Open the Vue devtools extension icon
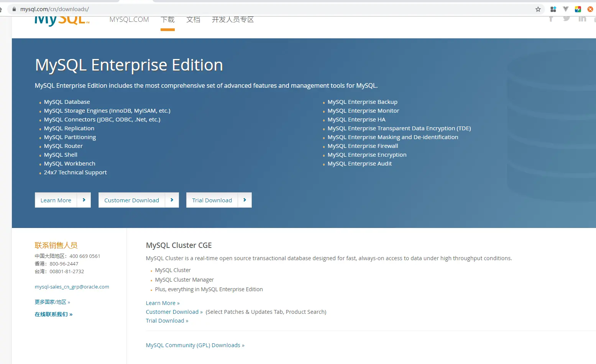This screenshot has width=596, height=364. click(x=566, y=9)
